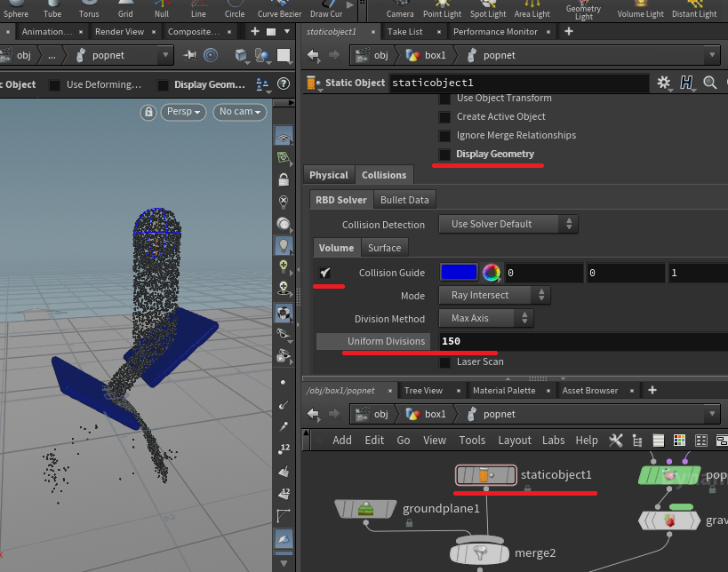Select the merge2 node

[x=480, y=553]
